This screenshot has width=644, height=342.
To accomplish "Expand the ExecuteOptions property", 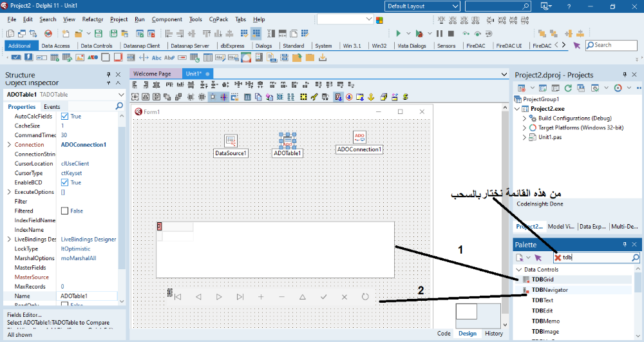I will [10, 192].
